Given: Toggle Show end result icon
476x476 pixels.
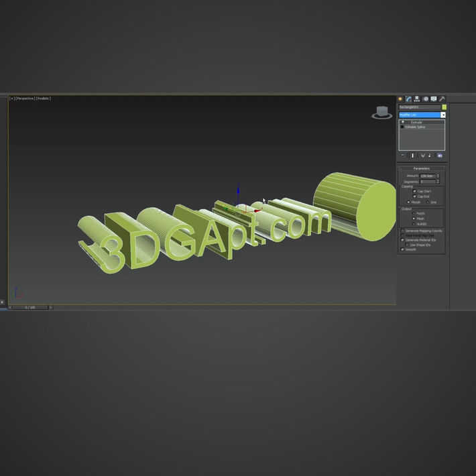Looking at the screenshot, I should pyautogui.click(x=412, y=156).
